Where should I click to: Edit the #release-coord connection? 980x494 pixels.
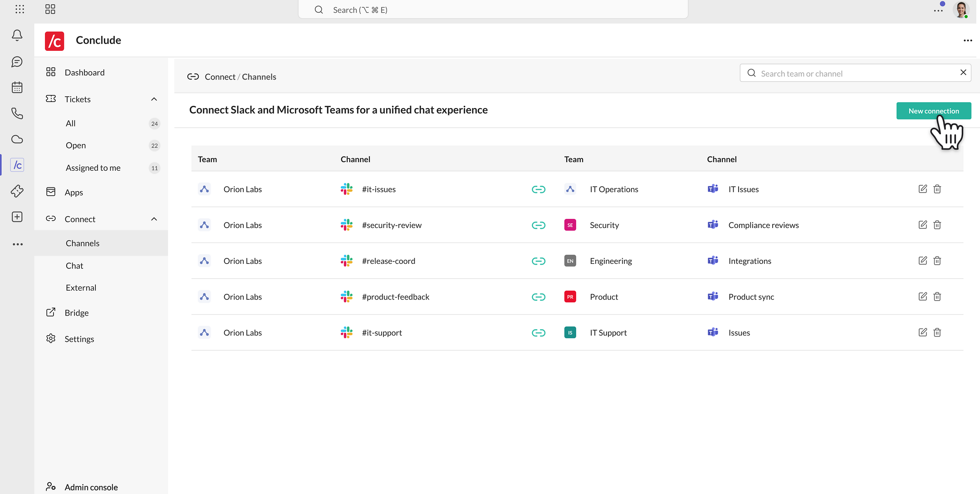[x=923, y=261]
